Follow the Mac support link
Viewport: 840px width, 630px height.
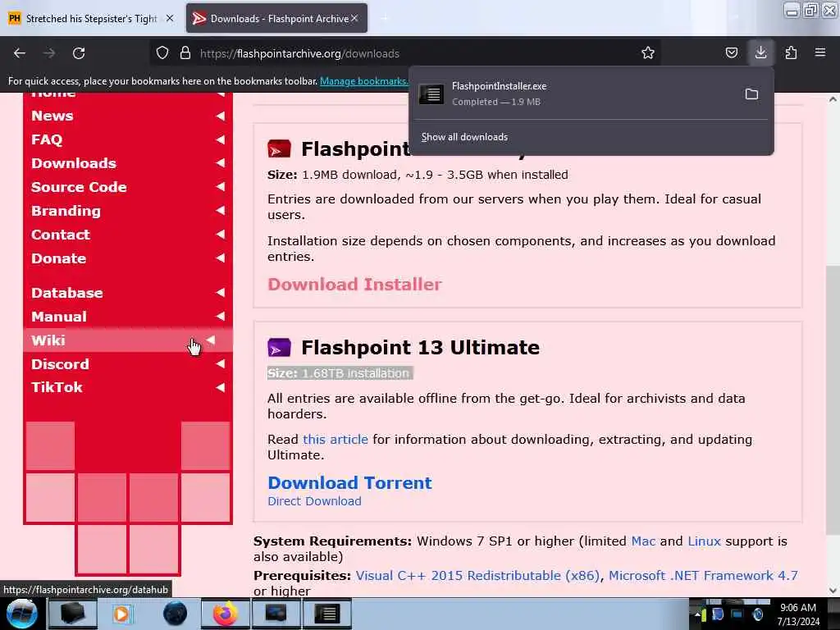[x=643, y=541]
